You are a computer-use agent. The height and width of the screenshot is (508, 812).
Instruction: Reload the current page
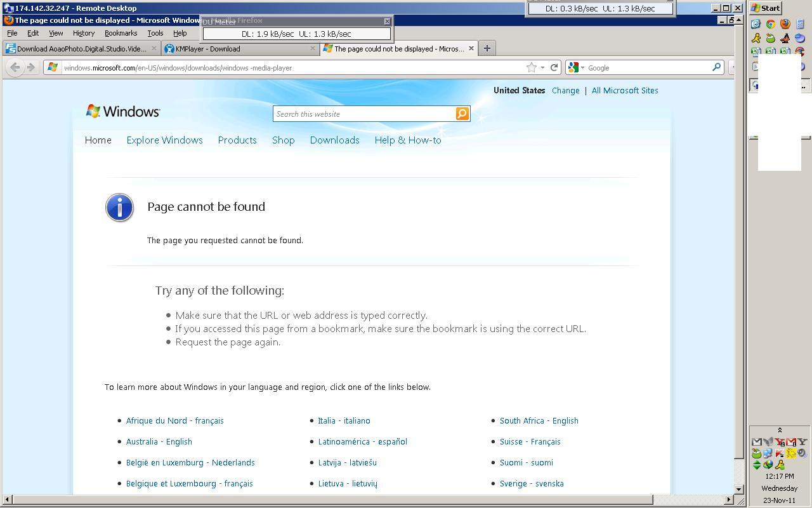click(x=554, y=67)
